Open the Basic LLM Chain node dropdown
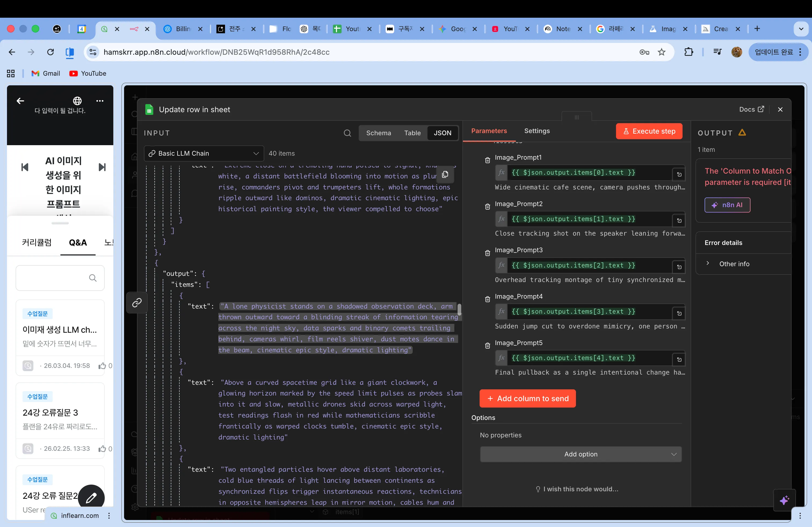Image resolution: width=812 pixels, height=527 pixels. 204,153
